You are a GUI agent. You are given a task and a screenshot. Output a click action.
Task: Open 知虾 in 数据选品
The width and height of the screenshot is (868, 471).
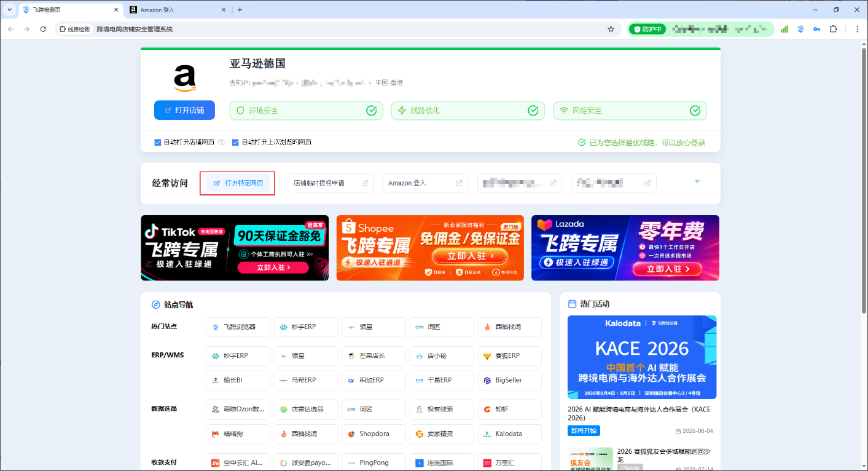tap(510, 410)
